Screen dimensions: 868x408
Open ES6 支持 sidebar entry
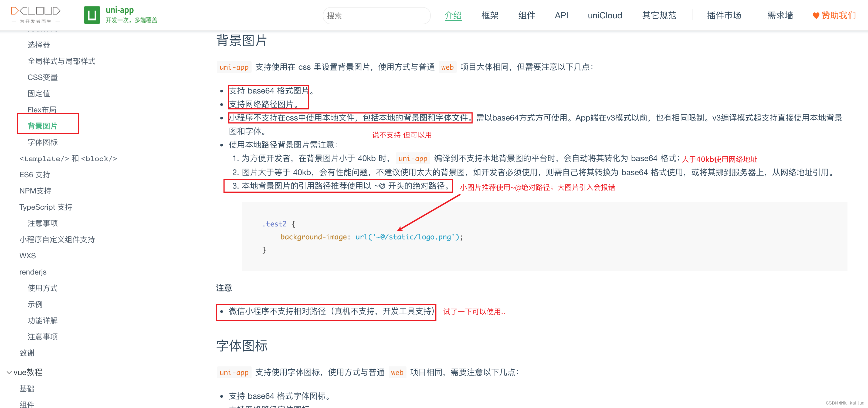point(35,175)
